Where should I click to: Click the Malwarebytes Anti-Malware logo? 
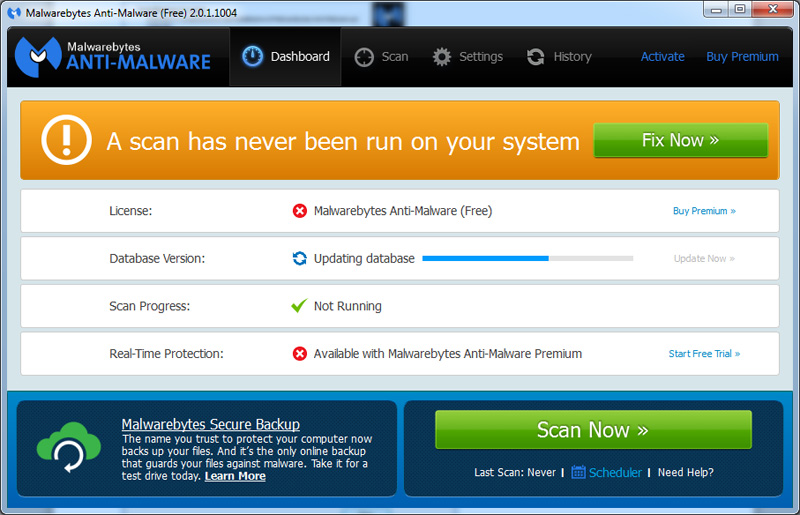click(x=113, y=57)
